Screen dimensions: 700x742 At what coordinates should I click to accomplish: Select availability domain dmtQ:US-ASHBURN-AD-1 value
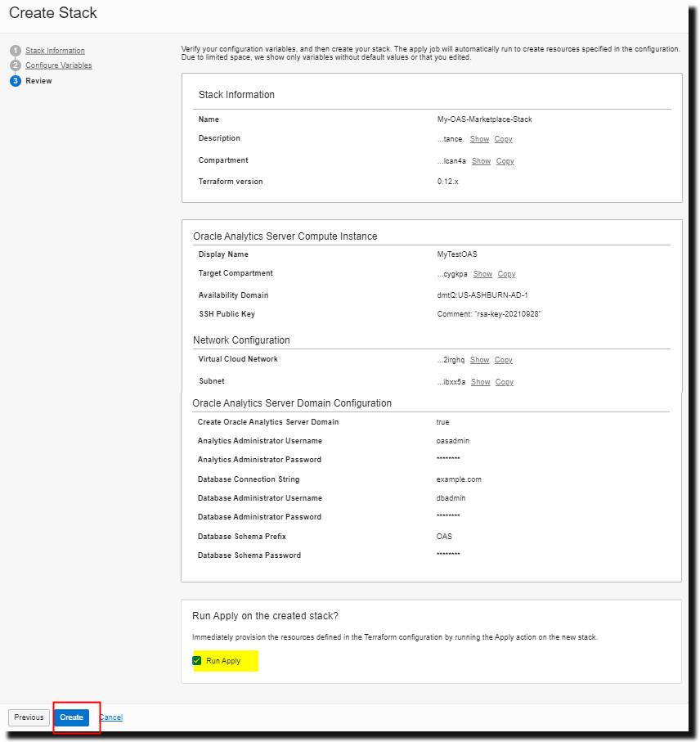point(482,295)
